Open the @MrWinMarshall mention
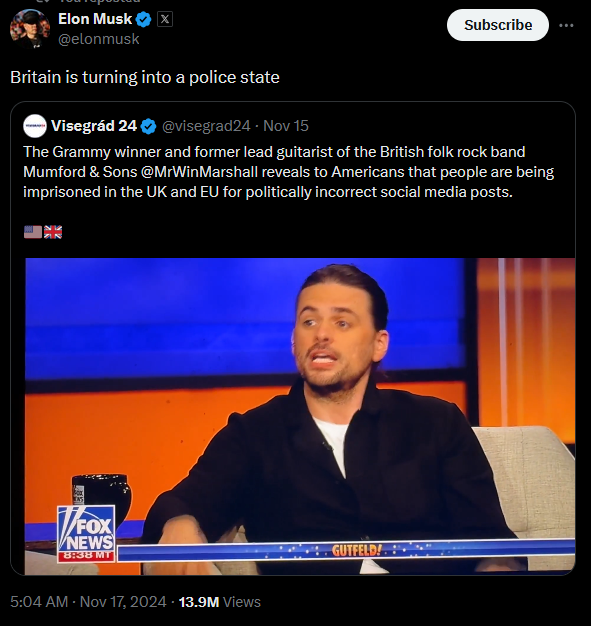591x626 pixels. point(199,172)
